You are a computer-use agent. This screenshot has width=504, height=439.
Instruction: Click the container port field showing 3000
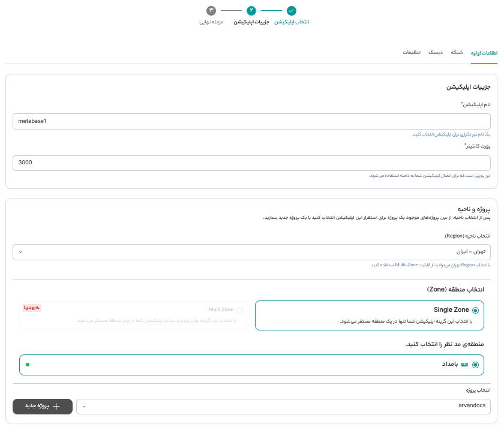tap(251, 163)
